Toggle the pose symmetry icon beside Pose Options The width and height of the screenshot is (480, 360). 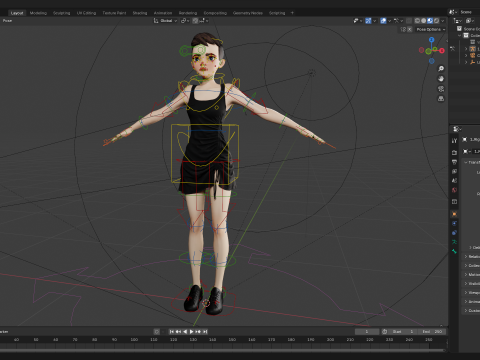tap(403, 29)
